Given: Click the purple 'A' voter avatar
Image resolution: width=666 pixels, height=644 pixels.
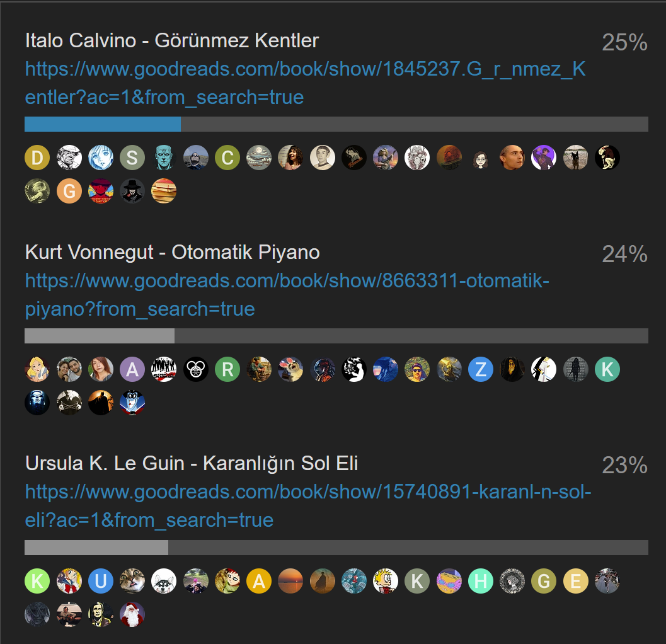Looking at the screenshot, I should click(x=132, y=369).
